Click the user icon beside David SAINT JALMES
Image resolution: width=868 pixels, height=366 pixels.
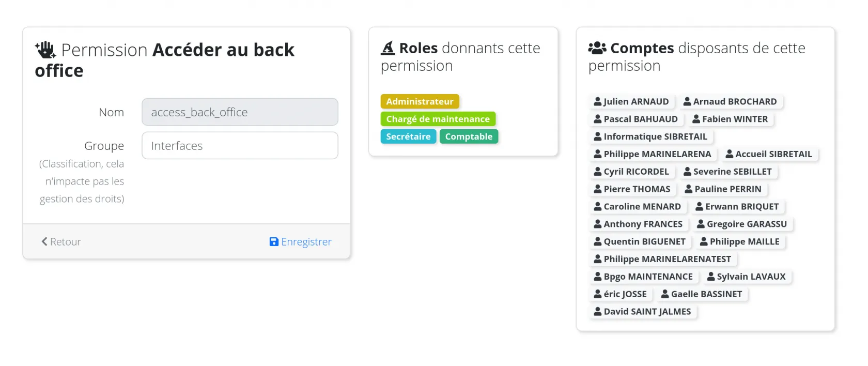(598, 312)
